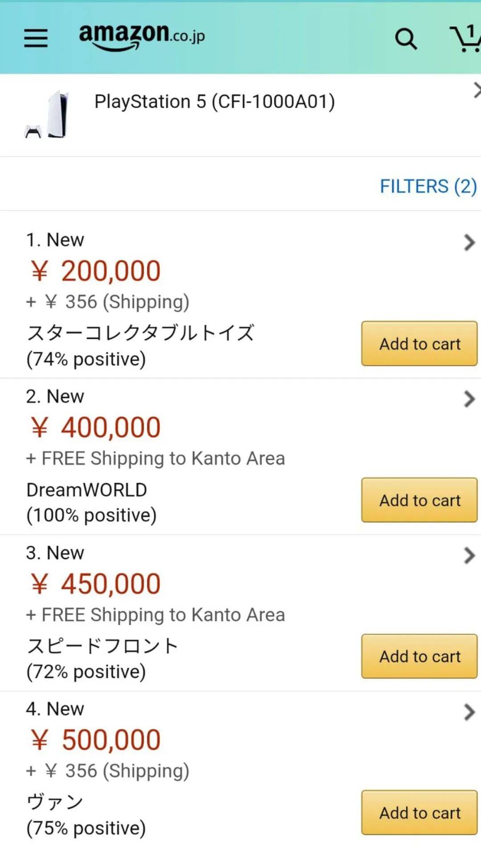481x868 pixels.
Task: Add the ¥450,000 offer to cart
Action: [419, 656]
